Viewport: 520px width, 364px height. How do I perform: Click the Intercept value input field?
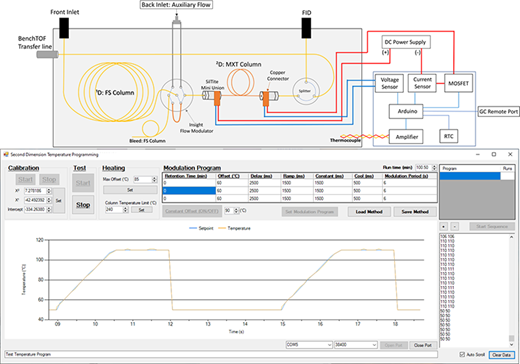[35, 210]
